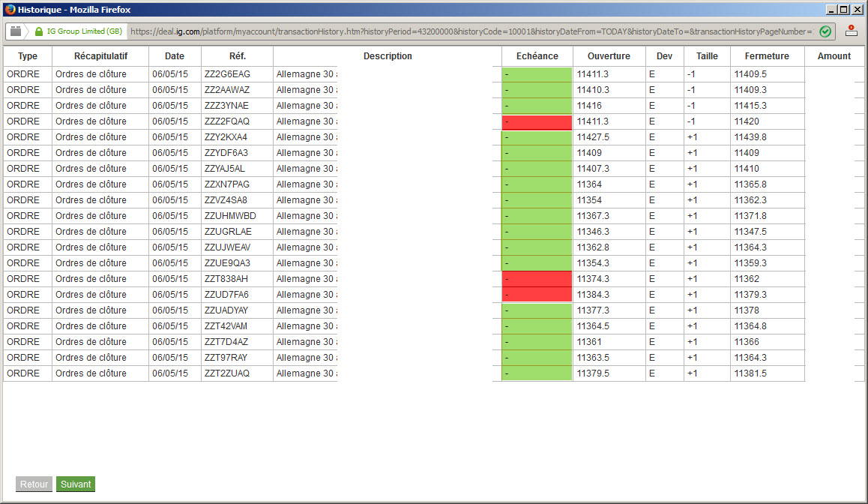The image size is (868, 504).
Task: Select the page URL in address field
Action: tap(471, 31)
